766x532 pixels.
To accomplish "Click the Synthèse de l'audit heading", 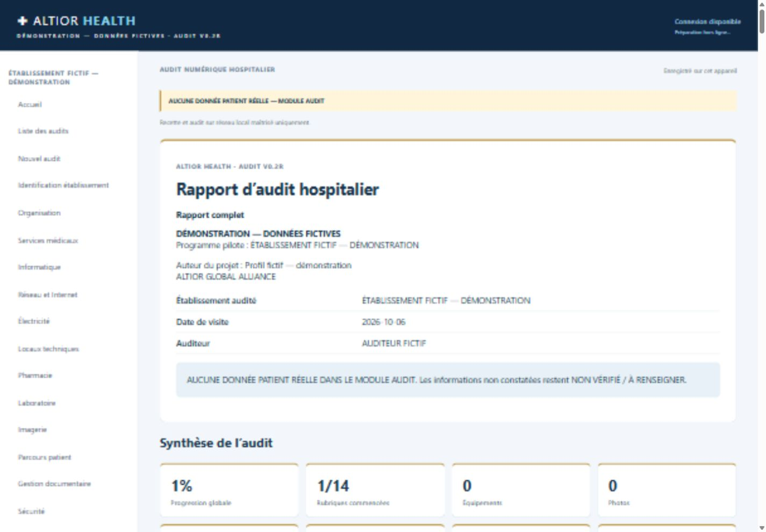I will click(x=216, y=443).
